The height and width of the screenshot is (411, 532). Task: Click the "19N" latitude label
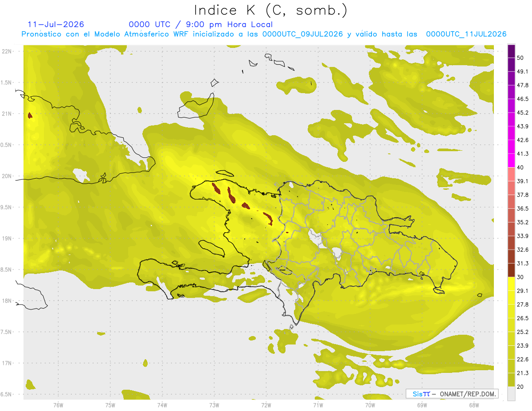pos(7,238)
